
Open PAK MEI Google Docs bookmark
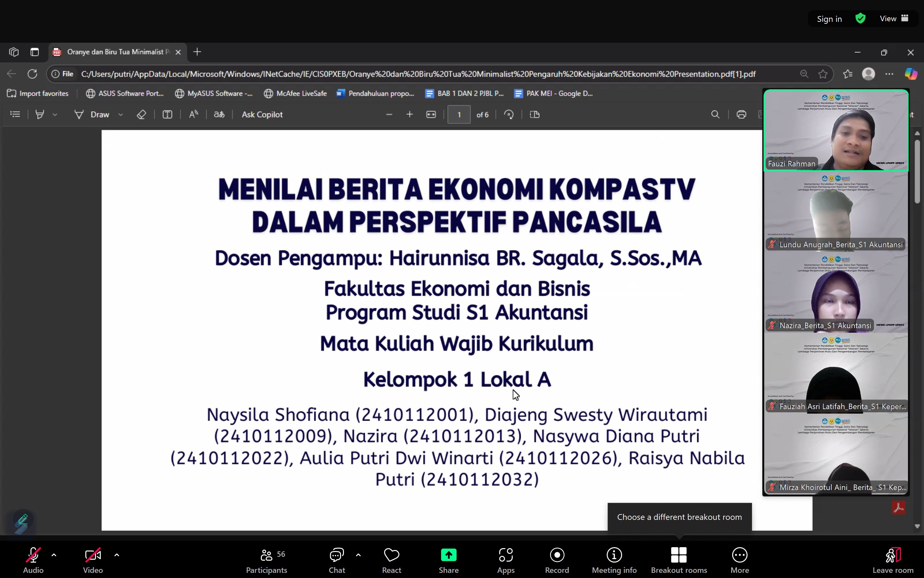[x=553, y=93]
